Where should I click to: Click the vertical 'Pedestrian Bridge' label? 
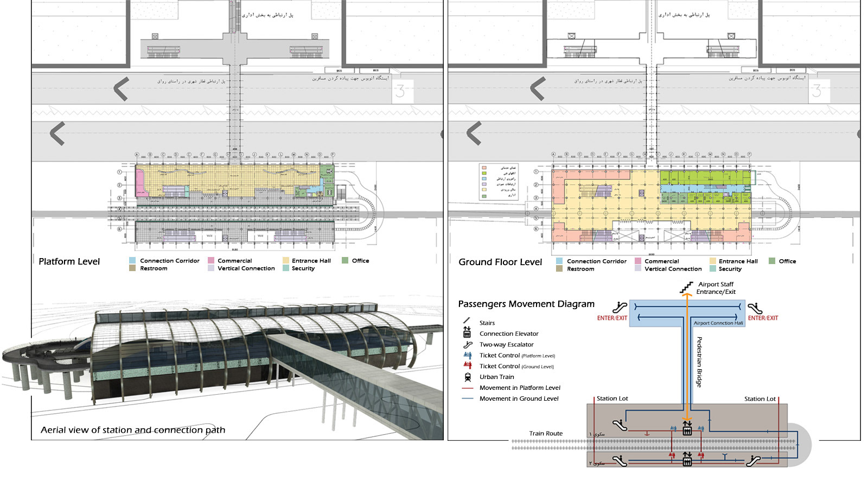[699, 362]
